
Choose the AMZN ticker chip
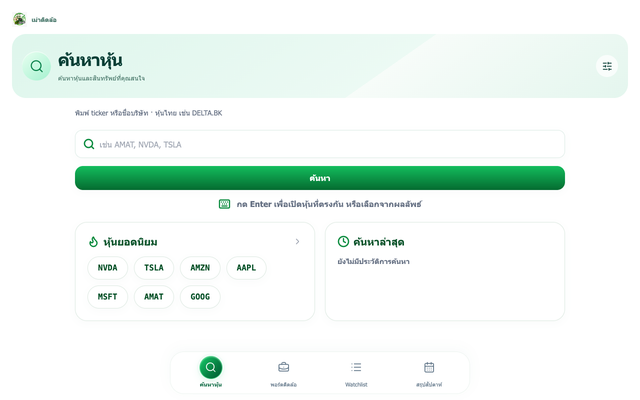[200, 268]
